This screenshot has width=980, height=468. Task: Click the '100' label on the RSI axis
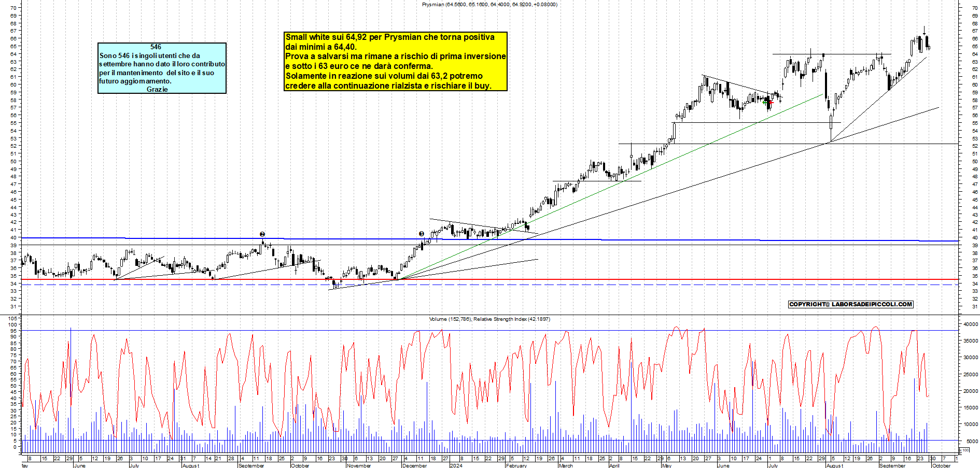click(x=12, y=324)
